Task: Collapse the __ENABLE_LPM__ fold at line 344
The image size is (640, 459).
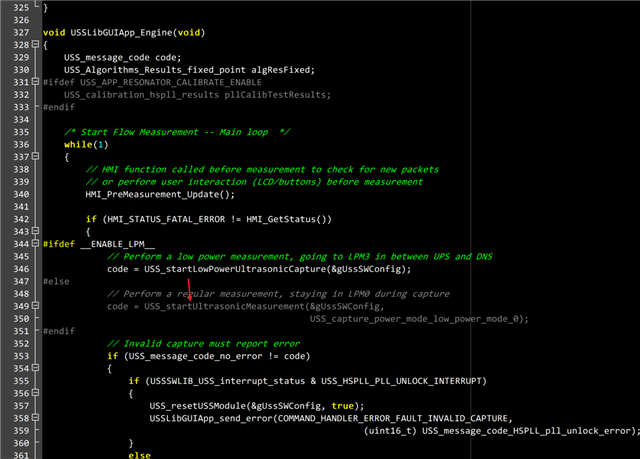Action: pos(36,243)
